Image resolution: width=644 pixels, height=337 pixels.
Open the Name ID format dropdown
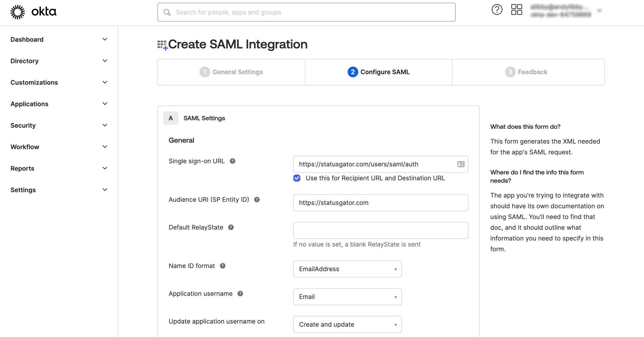click(347, 269)
